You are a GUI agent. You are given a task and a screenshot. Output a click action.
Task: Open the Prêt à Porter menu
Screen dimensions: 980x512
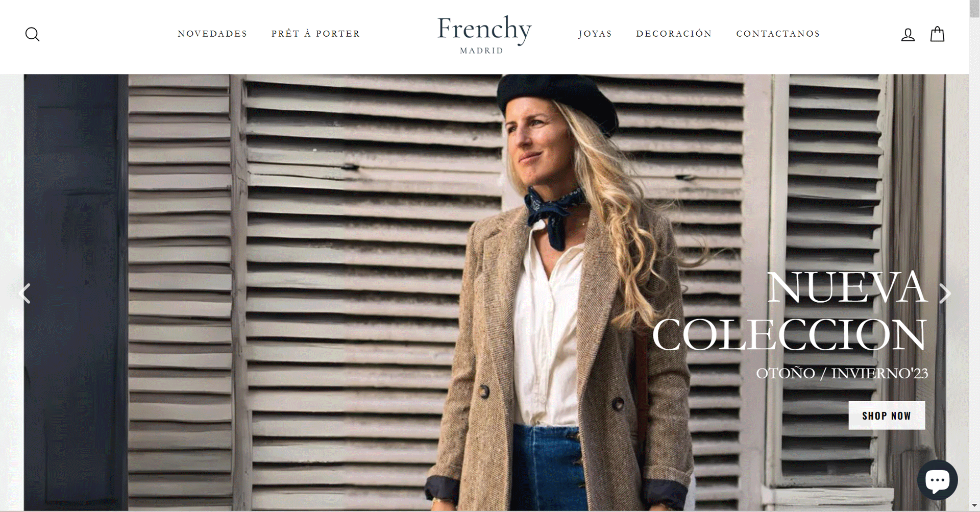coord(315,34)
